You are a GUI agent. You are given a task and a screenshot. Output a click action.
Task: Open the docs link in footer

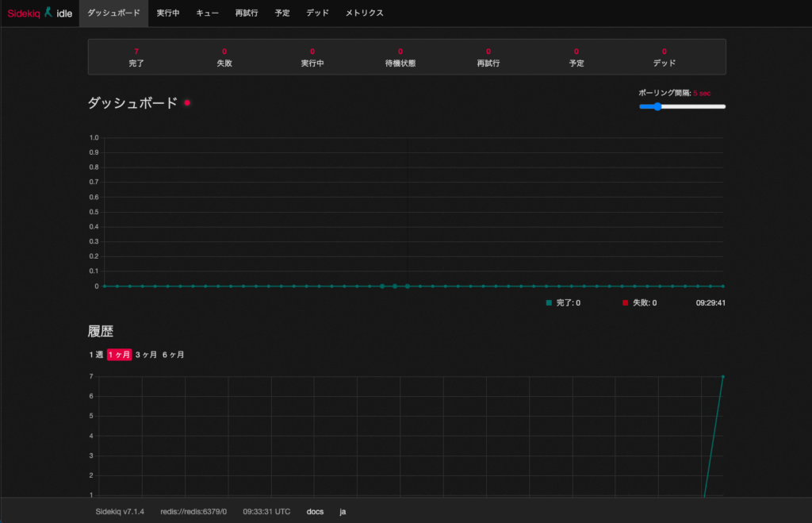pos(315,511)
